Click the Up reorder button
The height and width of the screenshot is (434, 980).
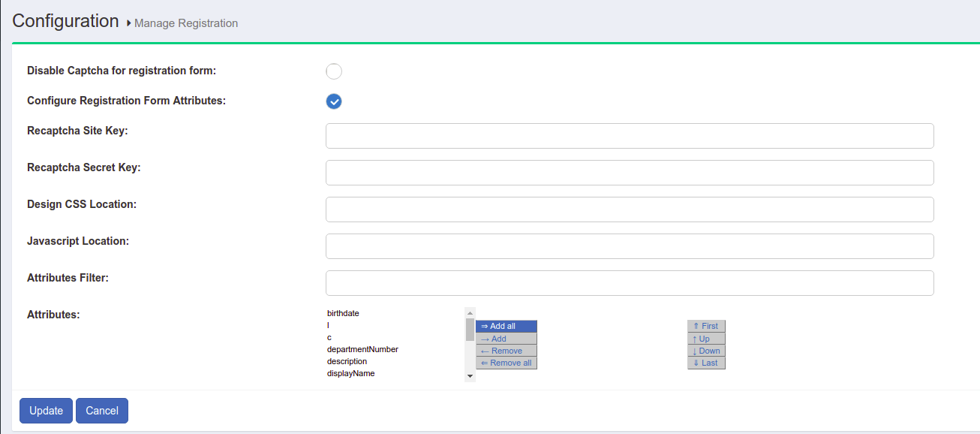pyautogui.click(x=706, y=339)
